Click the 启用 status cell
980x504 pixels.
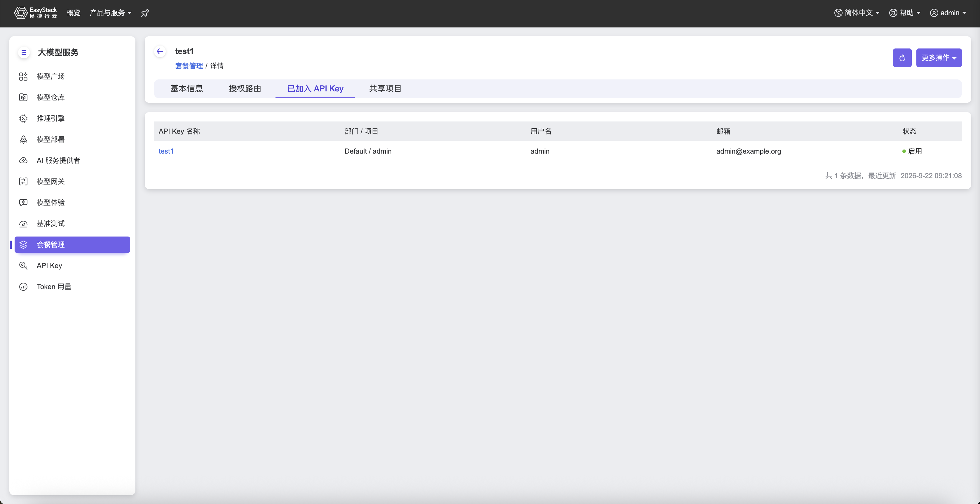coord(912,151)
